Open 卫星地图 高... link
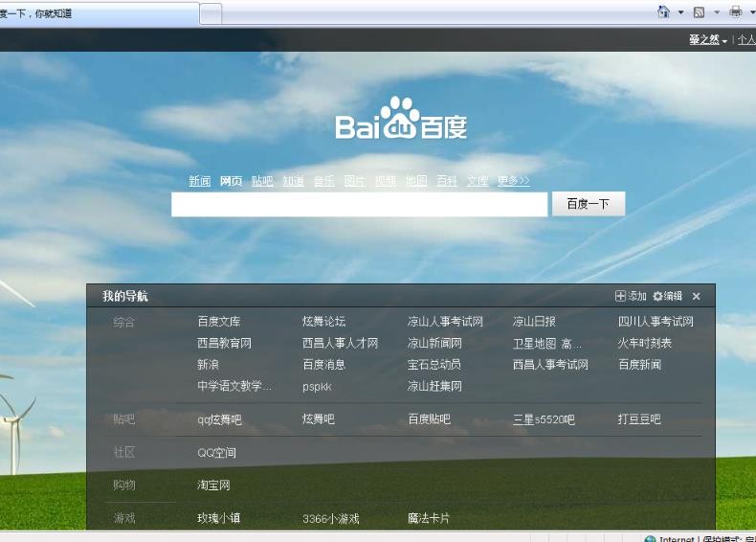This screenshot has width=756, height=542. (547, 344)
